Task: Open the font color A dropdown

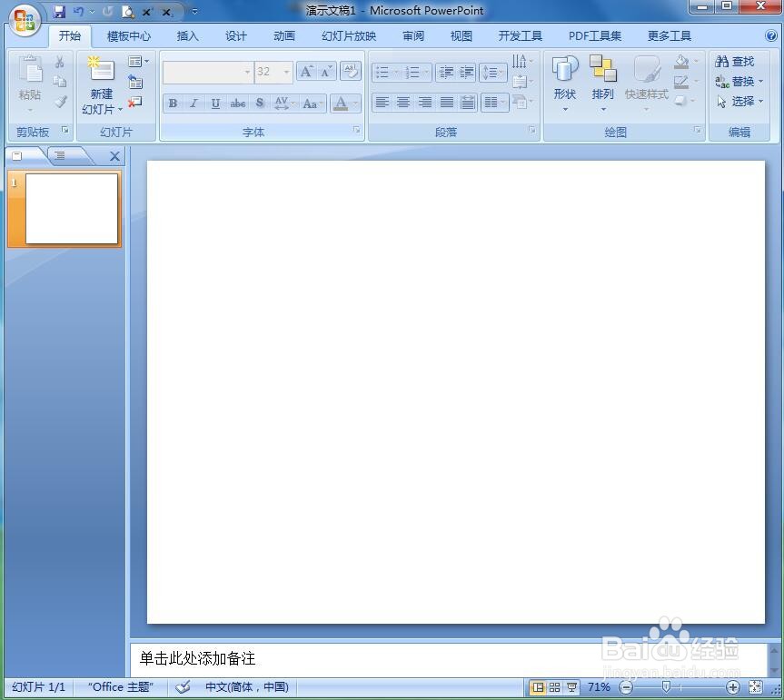Action: pyautogui.click(x=355, y=104)
